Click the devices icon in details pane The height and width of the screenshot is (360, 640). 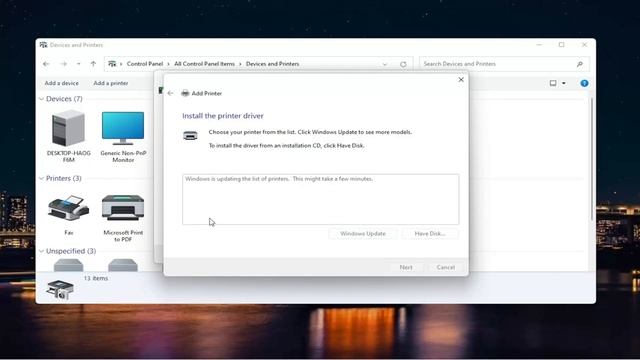[60, 289]
